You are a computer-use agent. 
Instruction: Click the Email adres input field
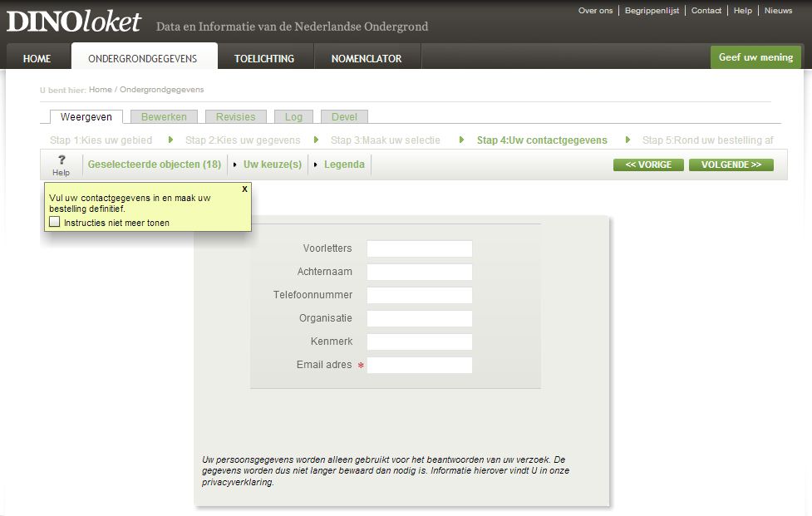point(419,366)
